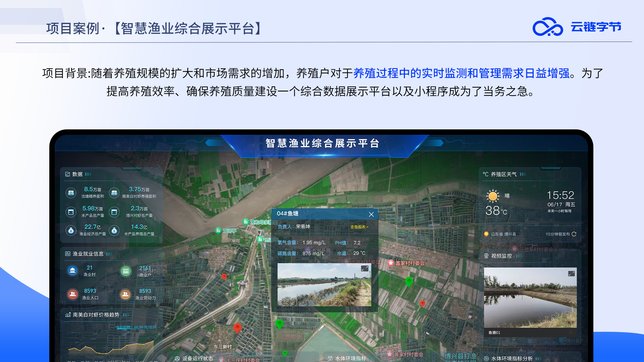Viewport: 644px width, 362px height.
Task: Open the 查看图表 link
Action: click(x=359, y=227)
